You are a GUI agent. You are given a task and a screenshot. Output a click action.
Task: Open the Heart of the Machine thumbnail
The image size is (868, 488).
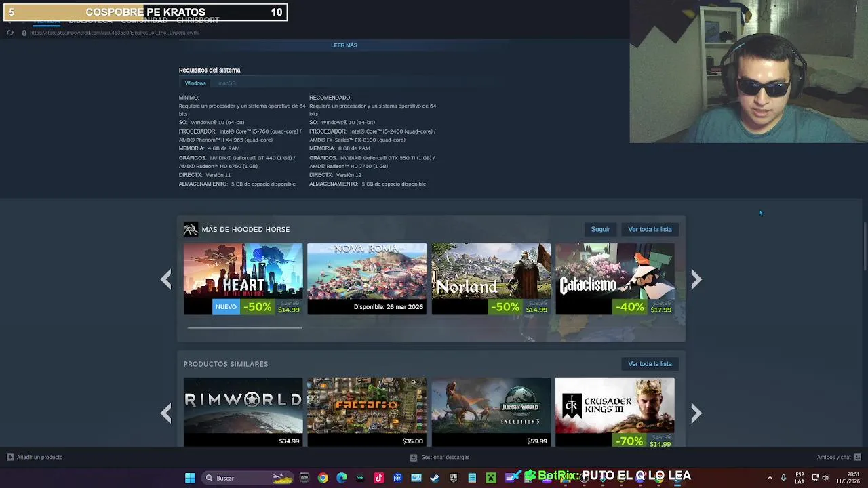243,271
